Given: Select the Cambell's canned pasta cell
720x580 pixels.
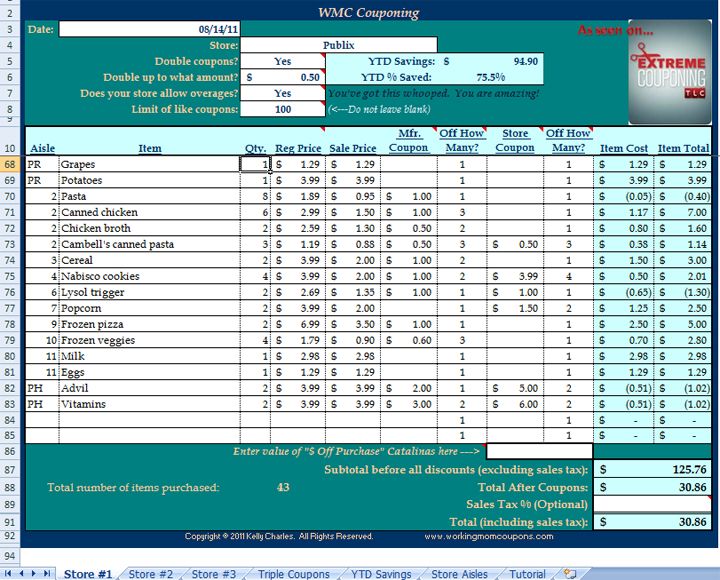Looking at the screenshot, I should point(150,244).
